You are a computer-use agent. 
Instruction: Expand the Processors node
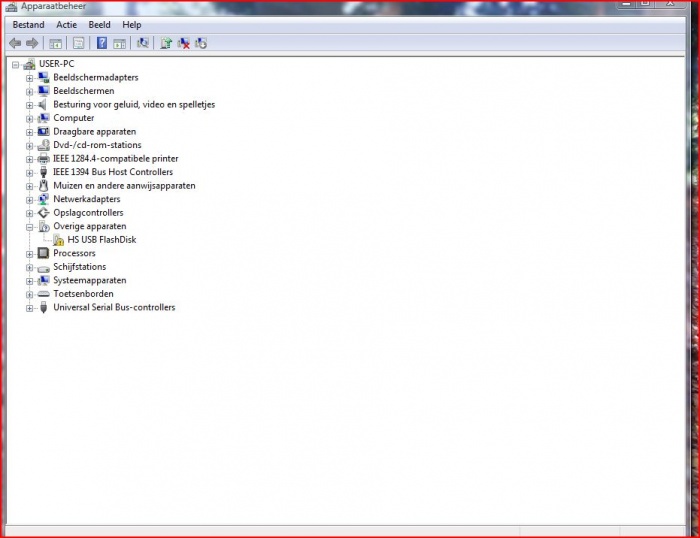[29, 254]
